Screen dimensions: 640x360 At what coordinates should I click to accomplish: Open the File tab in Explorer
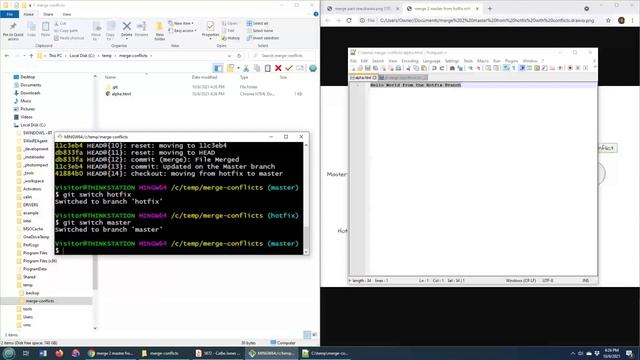[9, 14]
